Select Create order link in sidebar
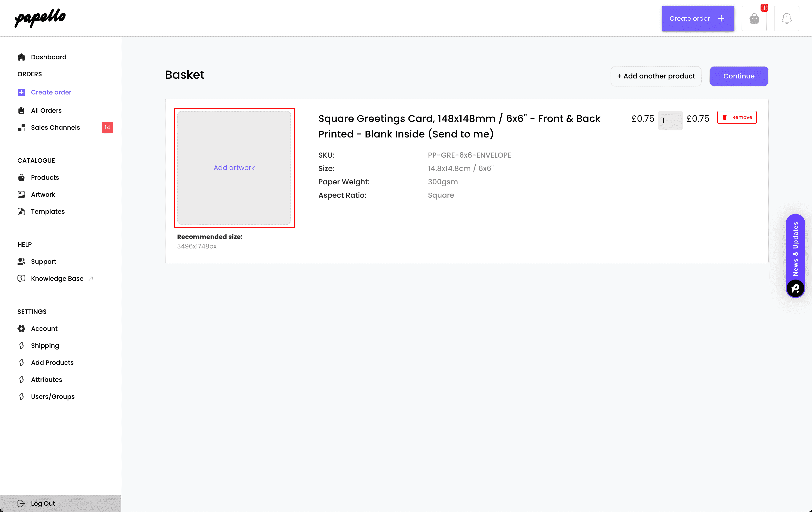The width and height of the screenshot is (812, 512). click(x=51, y=92)
